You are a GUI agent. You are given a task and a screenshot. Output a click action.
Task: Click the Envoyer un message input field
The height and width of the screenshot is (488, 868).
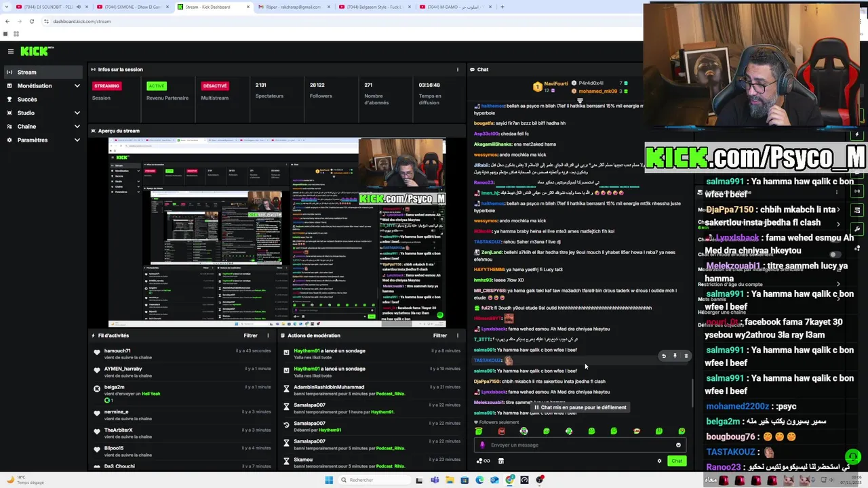(580, 445)
